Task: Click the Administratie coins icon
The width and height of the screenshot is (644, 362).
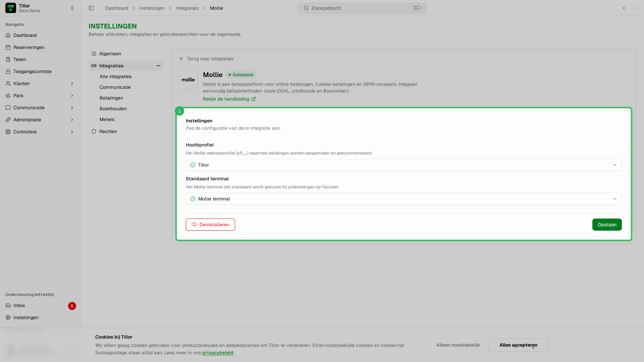Action: (x=8, y=120)
